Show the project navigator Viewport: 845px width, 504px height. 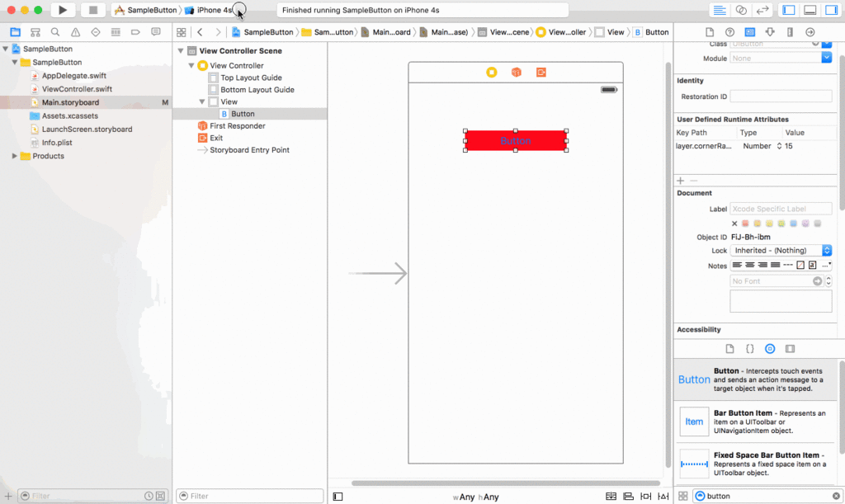click(x=15, y=32)
